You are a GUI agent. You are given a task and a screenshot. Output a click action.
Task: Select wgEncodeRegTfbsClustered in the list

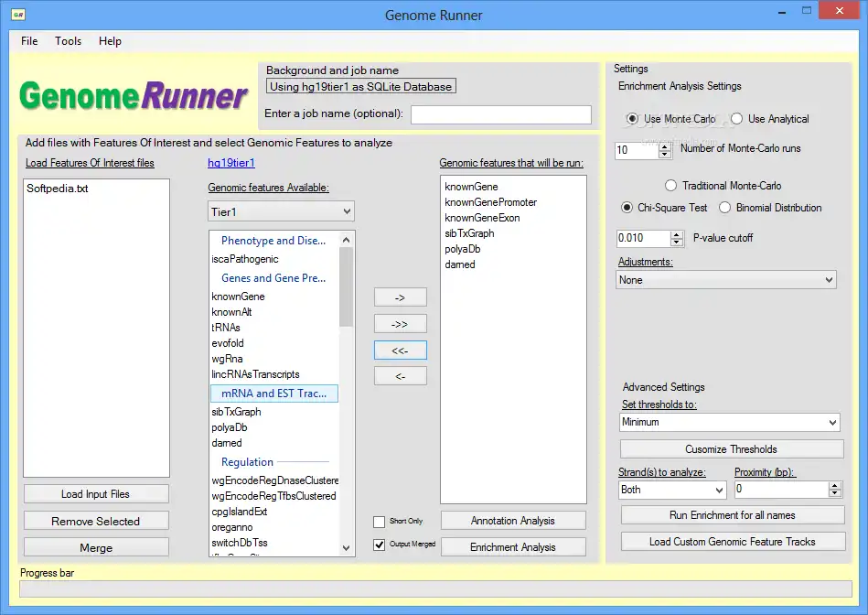coord(273,496)
